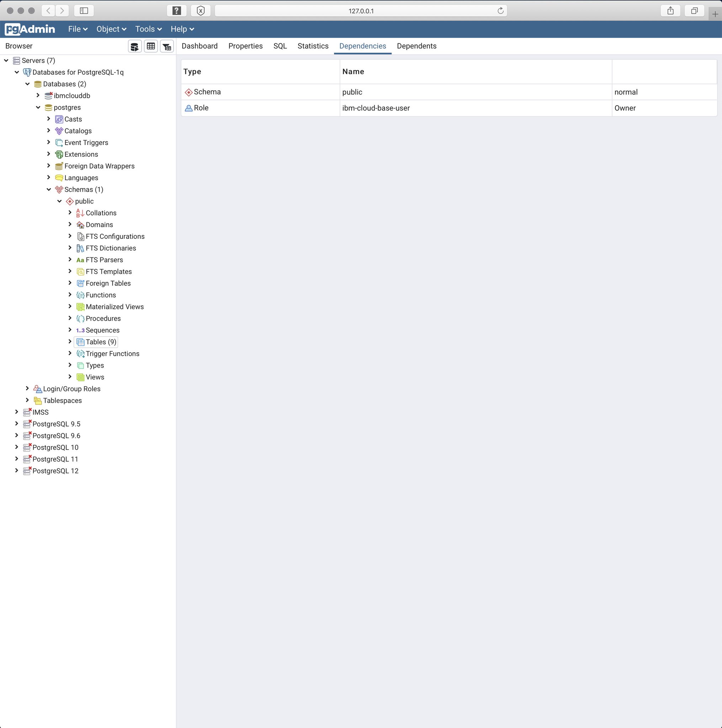
Task: Click the 127.0.0.1 address field
Action: 360,11
